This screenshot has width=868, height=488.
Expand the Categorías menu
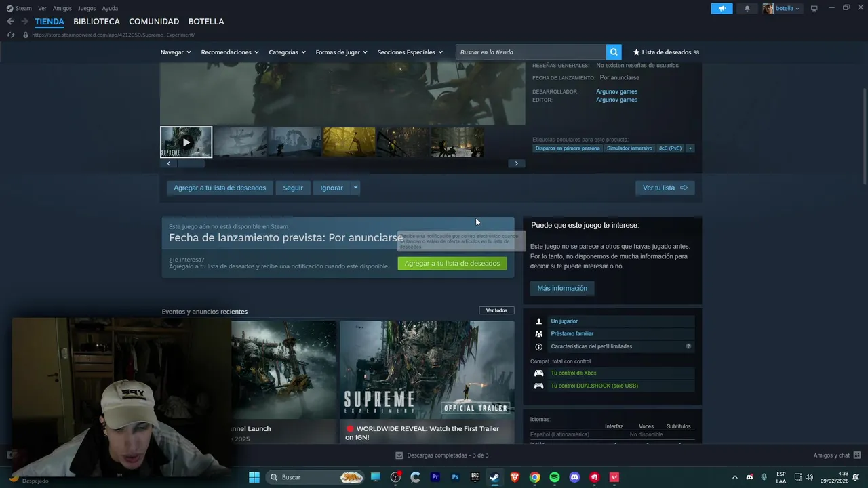pyautogui.click(x=287, y=52)
